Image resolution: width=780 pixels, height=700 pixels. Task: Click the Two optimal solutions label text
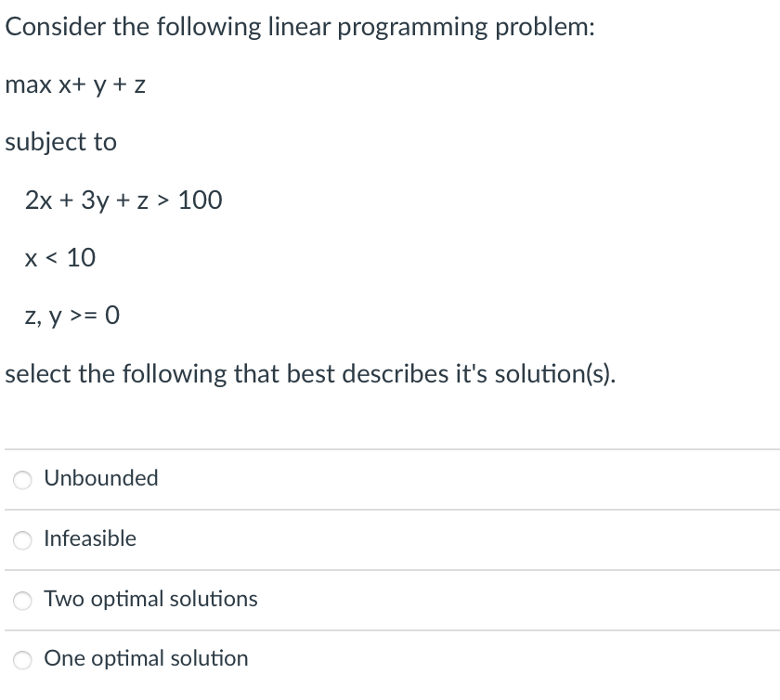click(x=149, y=600)
